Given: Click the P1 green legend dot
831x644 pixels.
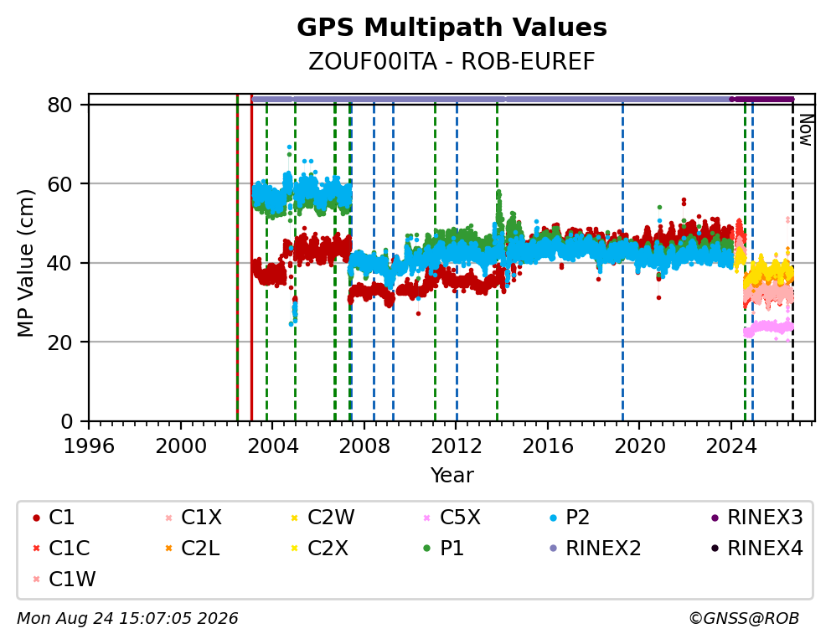Looking at the screenshot, I should pyautogui.click(x=427, y=549).
